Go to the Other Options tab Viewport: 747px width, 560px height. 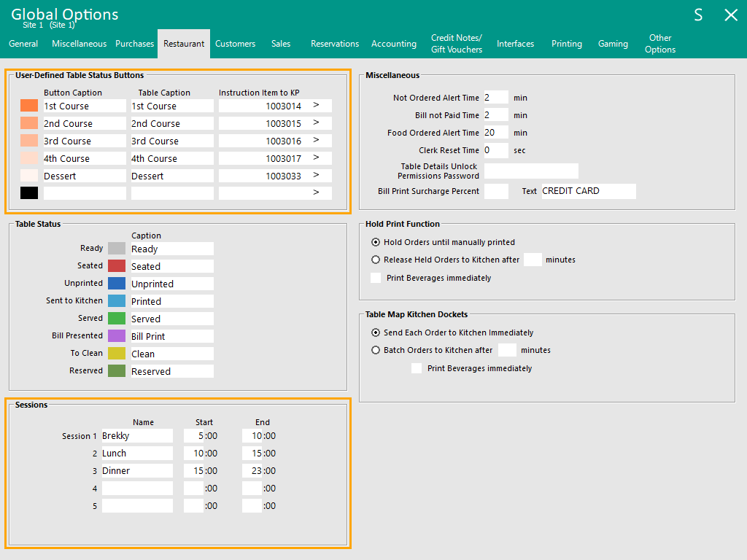tap(660, 44)
